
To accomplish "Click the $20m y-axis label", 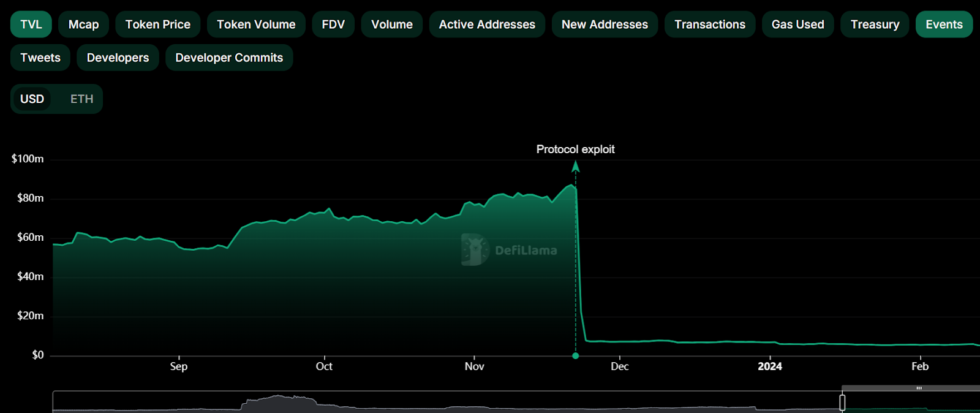I will pyautogui.click(x=31, y=316).
